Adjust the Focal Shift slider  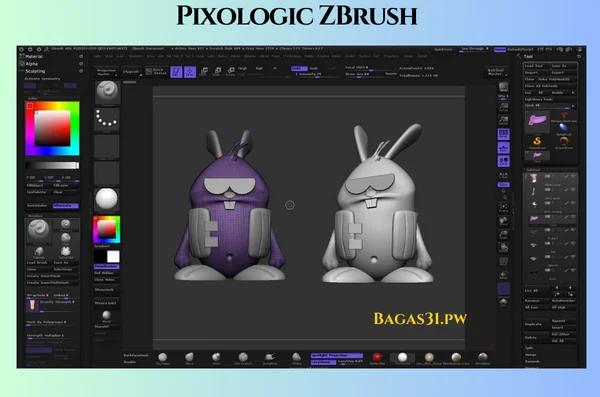[x=364, y=68]
